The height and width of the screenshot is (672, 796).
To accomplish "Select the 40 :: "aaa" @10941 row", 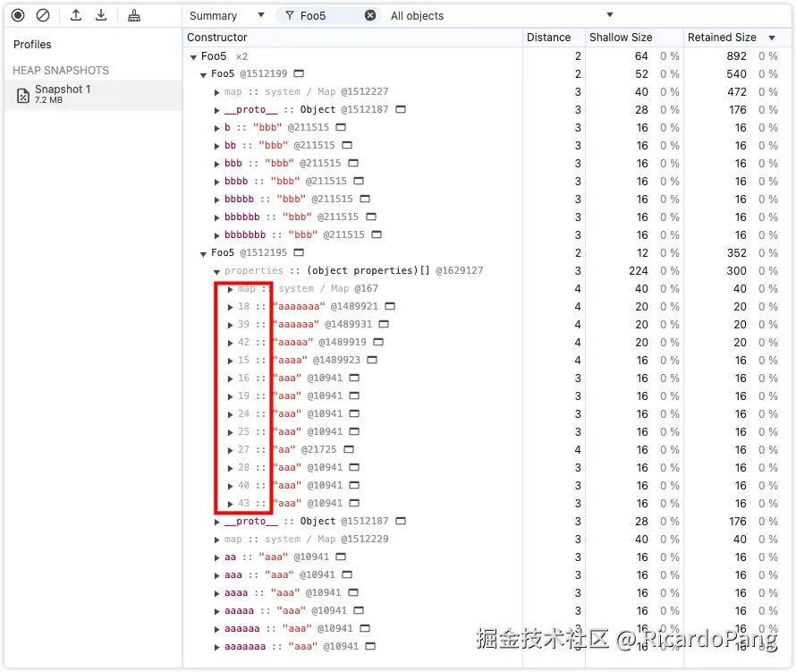I will tap(487, 486).
